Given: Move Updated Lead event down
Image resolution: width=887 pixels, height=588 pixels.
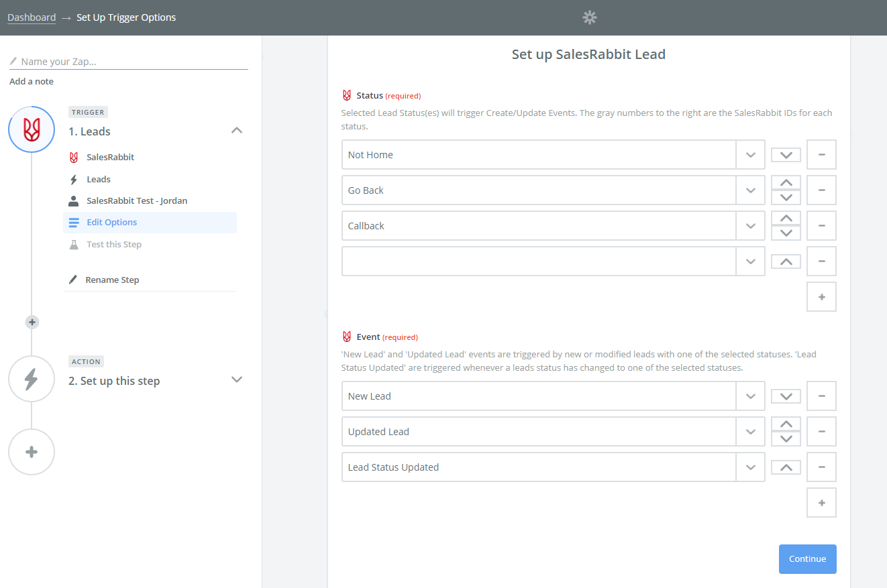Looking at the screenshot, I should (x=786, y=439).
